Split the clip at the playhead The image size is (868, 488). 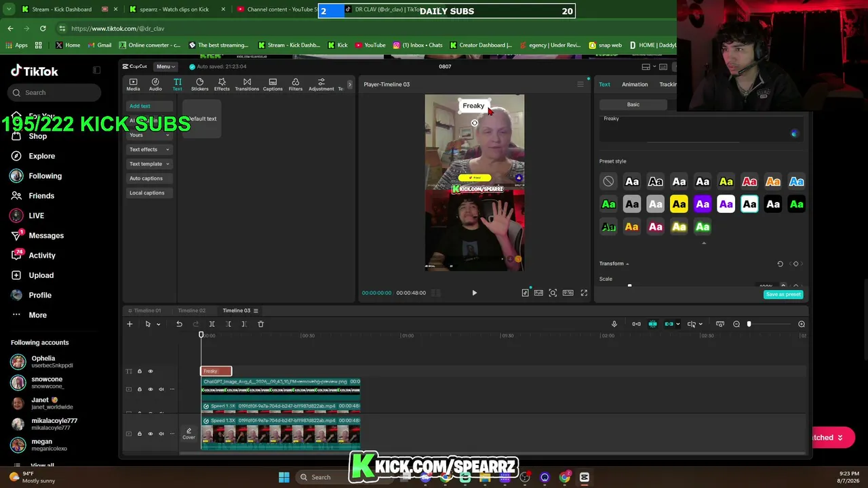pos(212,324)
